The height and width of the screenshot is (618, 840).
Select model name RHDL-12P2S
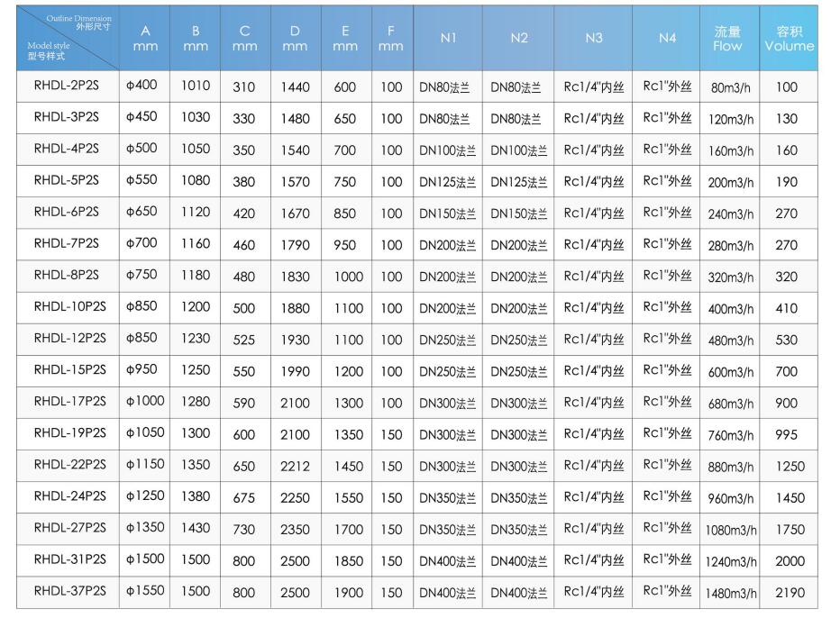70,338
